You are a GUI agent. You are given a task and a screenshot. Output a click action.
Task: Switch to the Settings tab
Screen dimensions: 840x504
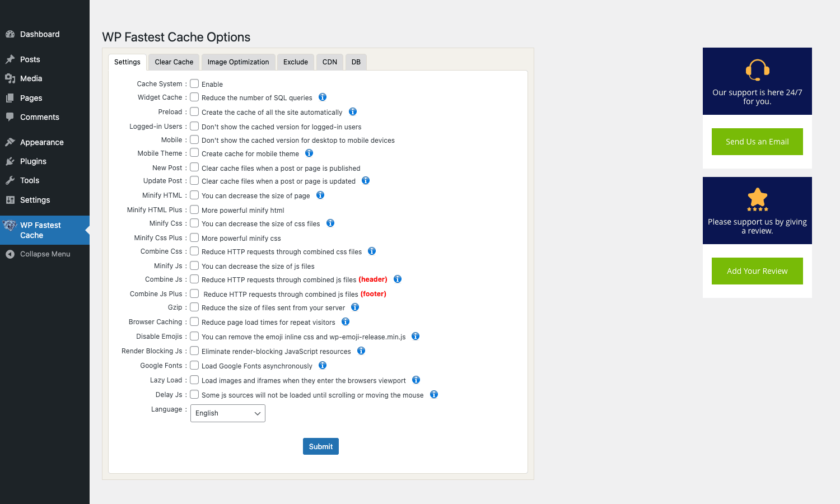tap(127, 62)
